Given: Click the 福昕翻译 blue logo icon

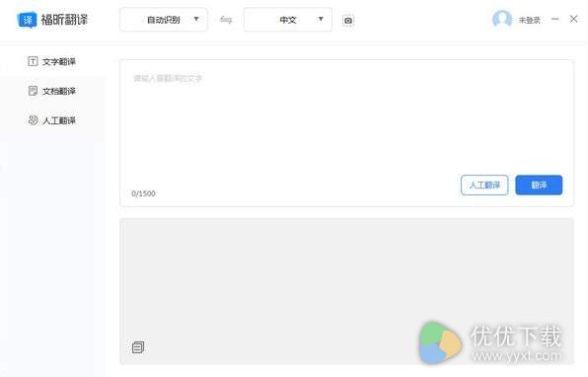Looking at the screenshot, I should (x=27, y=20).
